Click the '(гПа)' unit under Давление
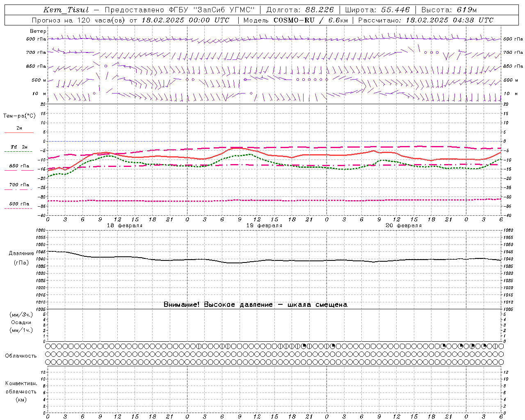The width and height of the screenshot is (525, 420). tap(21, 263)
